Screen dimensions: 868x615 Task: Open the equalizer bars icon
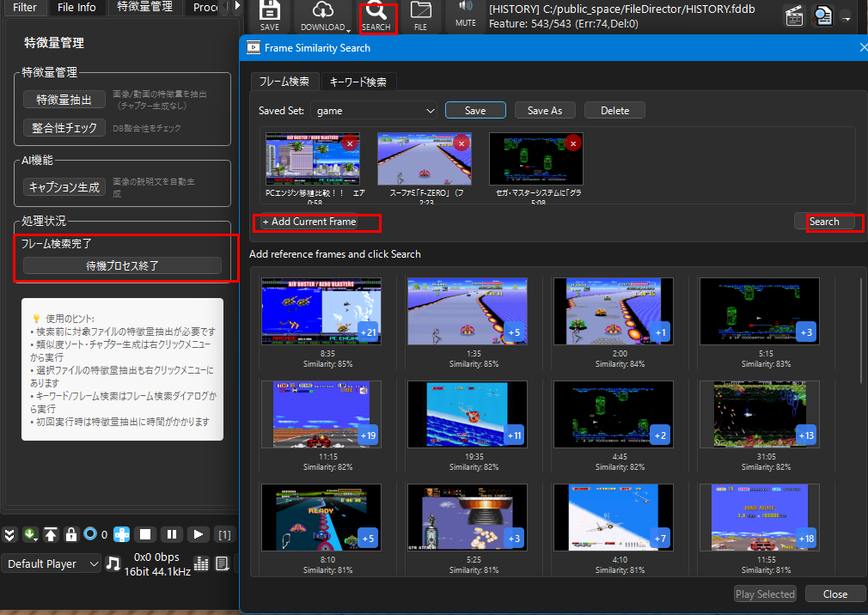coord(202,563)
